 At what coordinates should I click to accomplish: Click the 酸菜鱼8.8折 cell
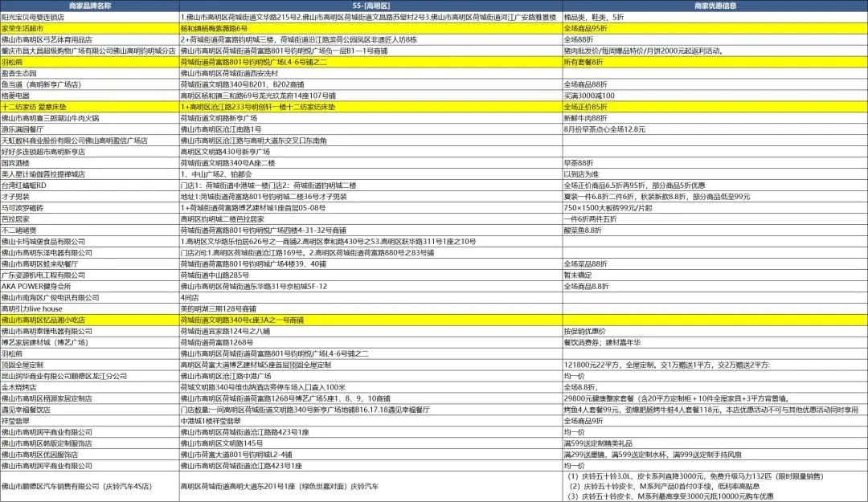tap(715, 231)
